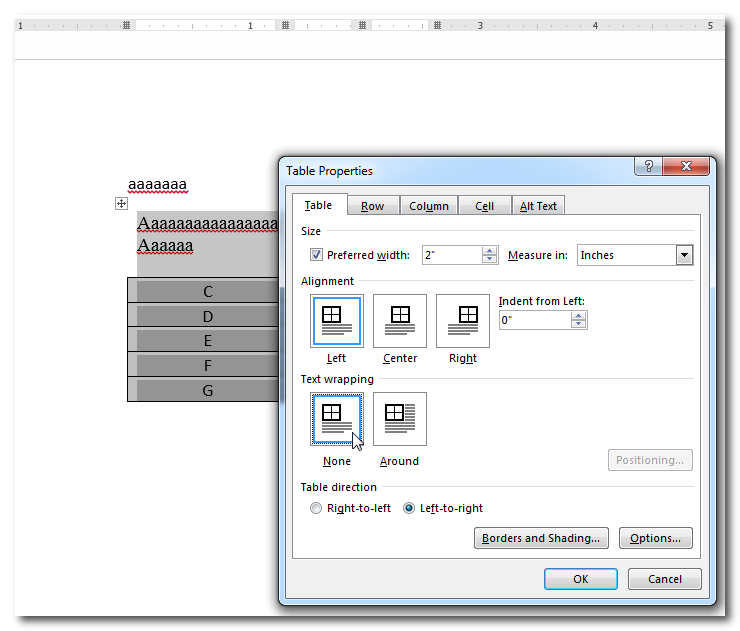Open the Measure in dropdown
Screen dimensions: 740x631
tap(684, 255)
